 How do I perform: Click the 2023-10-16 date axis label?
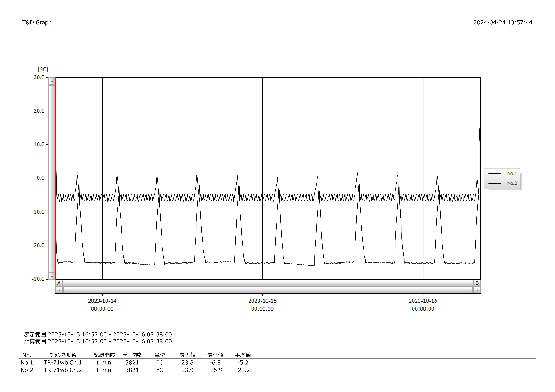pos(423,305)
